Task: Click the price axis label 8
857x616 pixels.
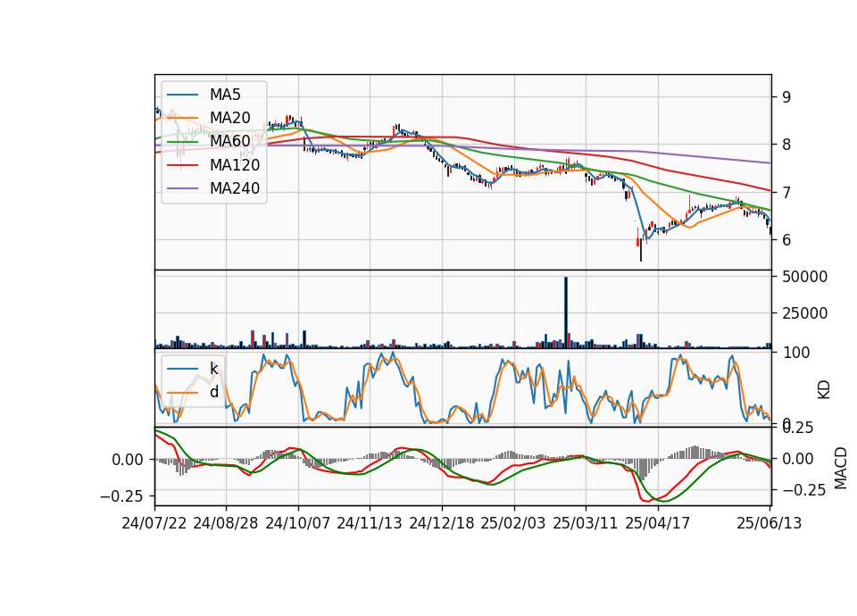Action: click(x=786, y=145)
